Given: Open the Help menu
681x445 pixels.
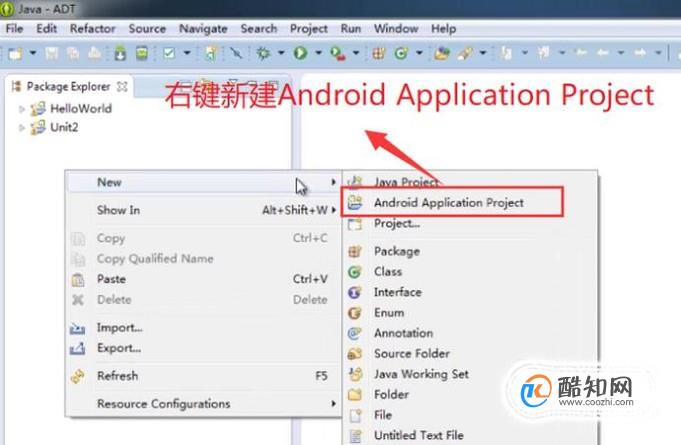Looking at the screenshot, I should pos(443,29).
